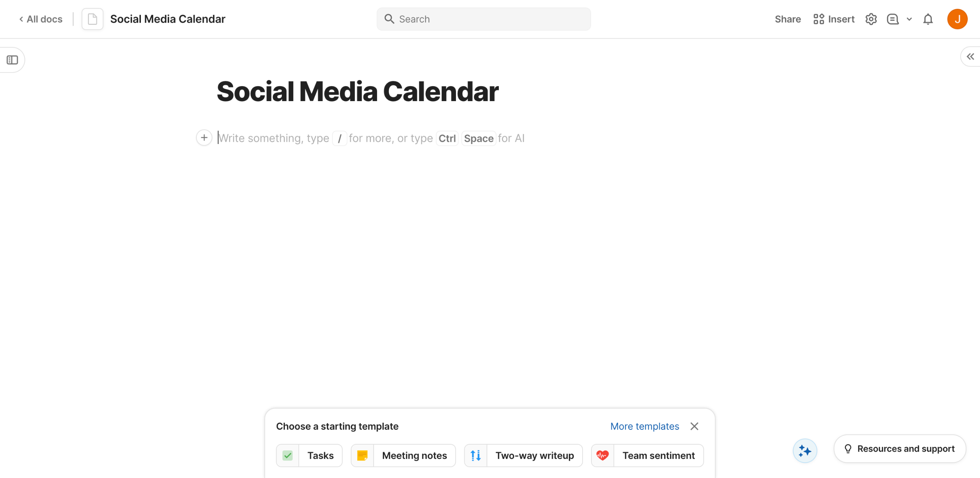Click the notifications bell icon
Image resolution: width=980 pixels, height=478 pixels.
(928, 19)
